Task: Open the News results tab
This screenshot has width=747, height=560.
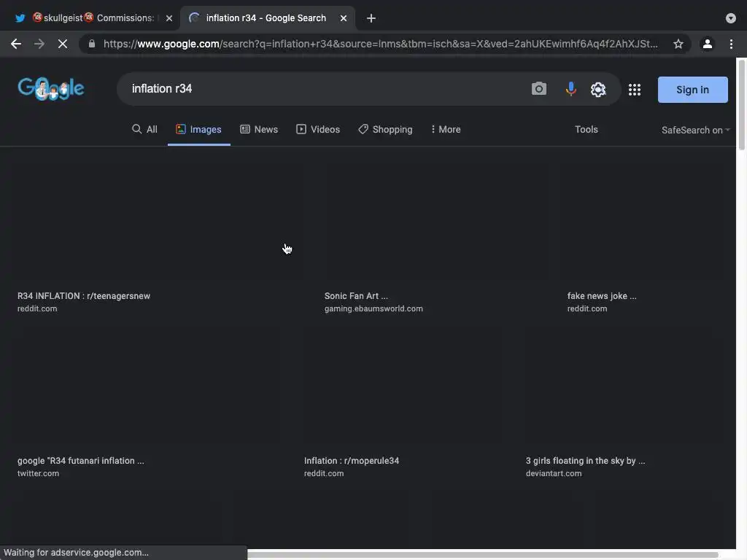Action: [259, 130]
